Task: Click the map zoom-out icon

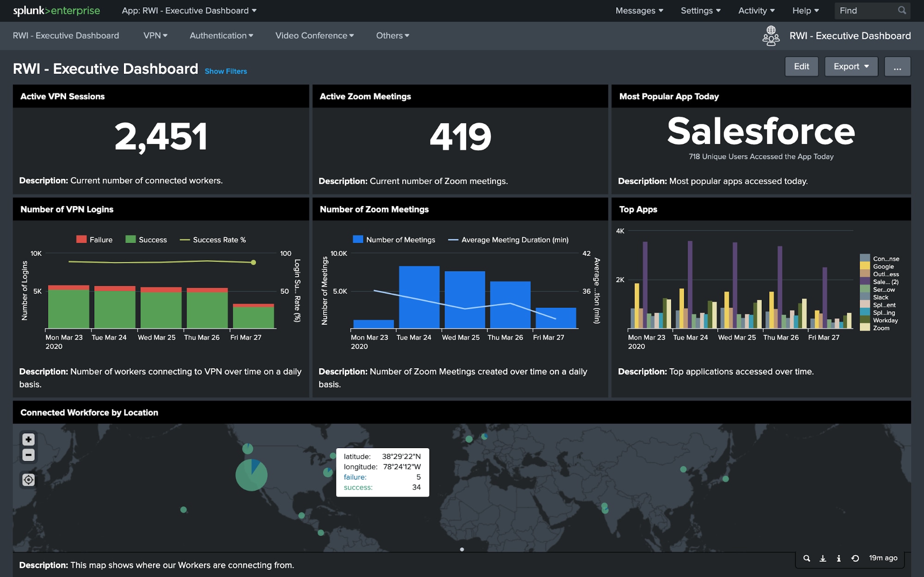Action: 28,454
